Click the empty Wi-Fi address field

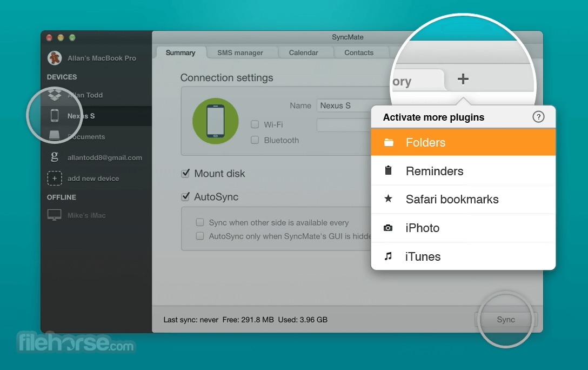coord(344,124)
